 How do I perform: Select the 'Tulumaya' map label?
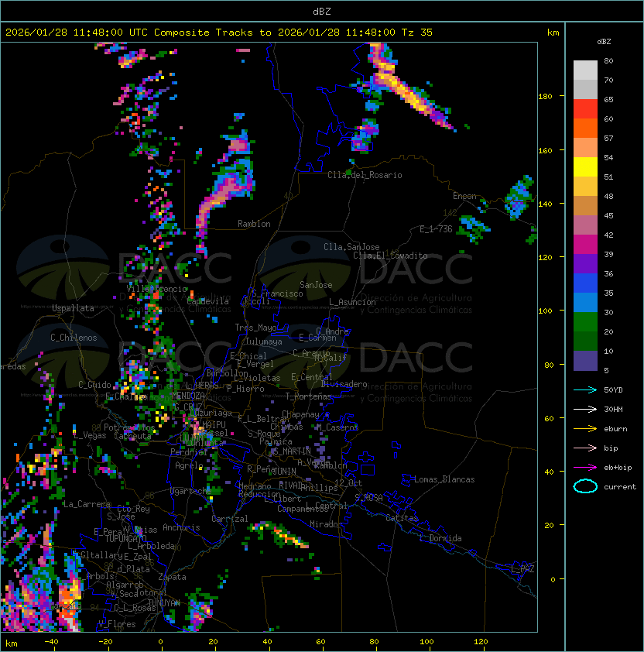pos(264,341)
